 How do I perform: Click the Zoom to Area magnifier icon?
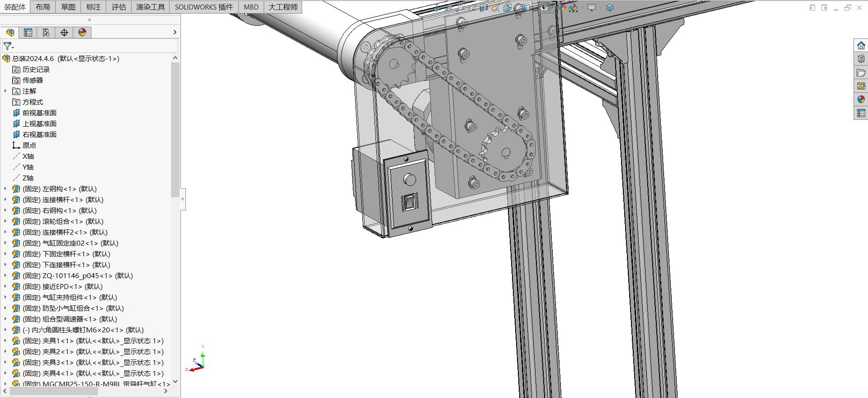click(460, 8)
